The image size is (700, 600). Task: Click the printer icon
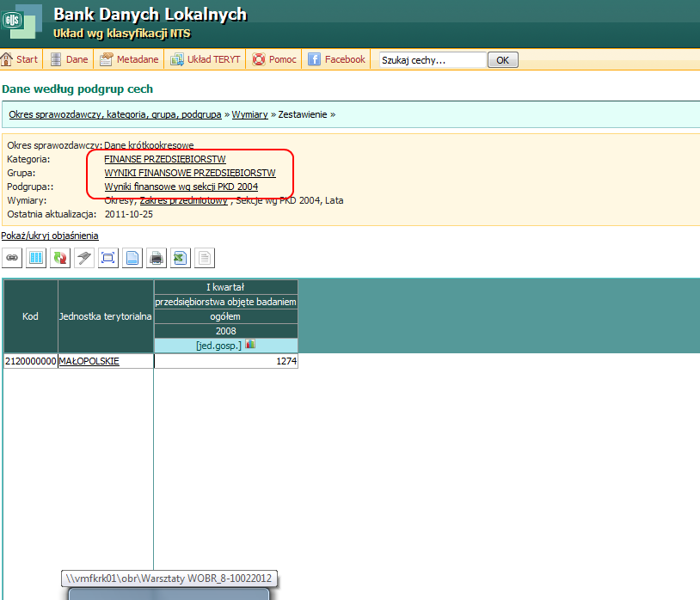157,258
